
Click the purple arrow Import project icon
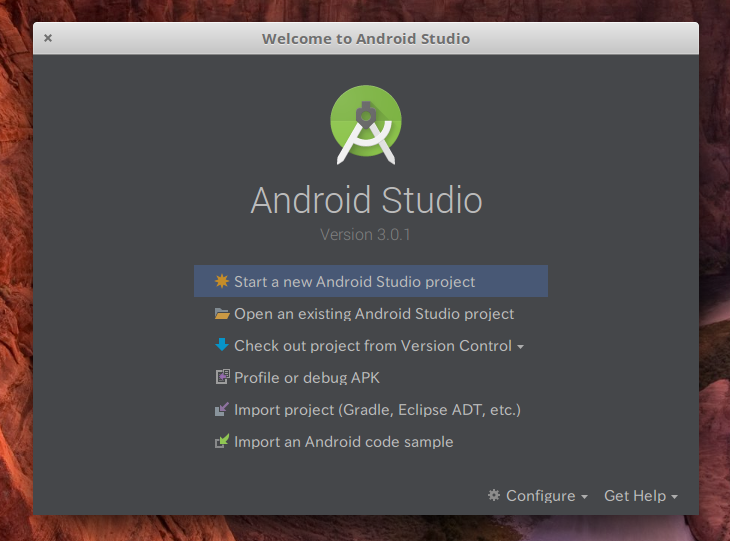pyautogui.click(x=222, y=409)
